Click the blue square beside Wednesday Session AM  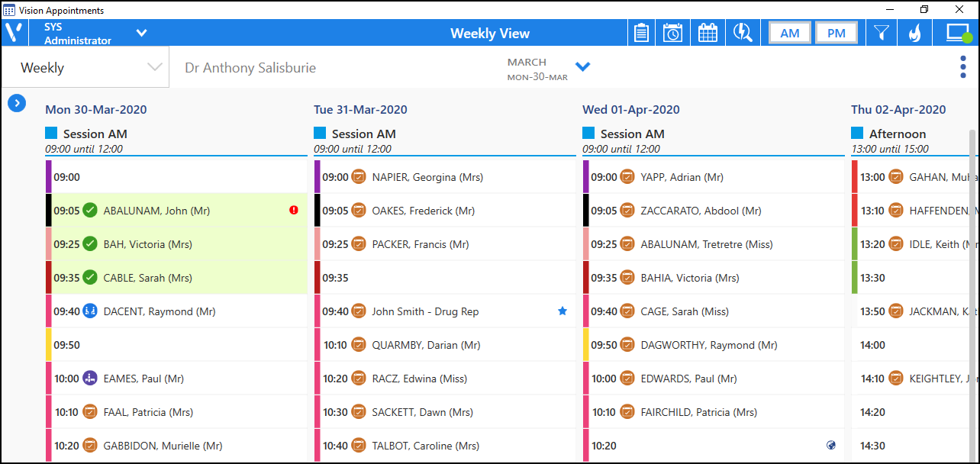coord(588,134)
